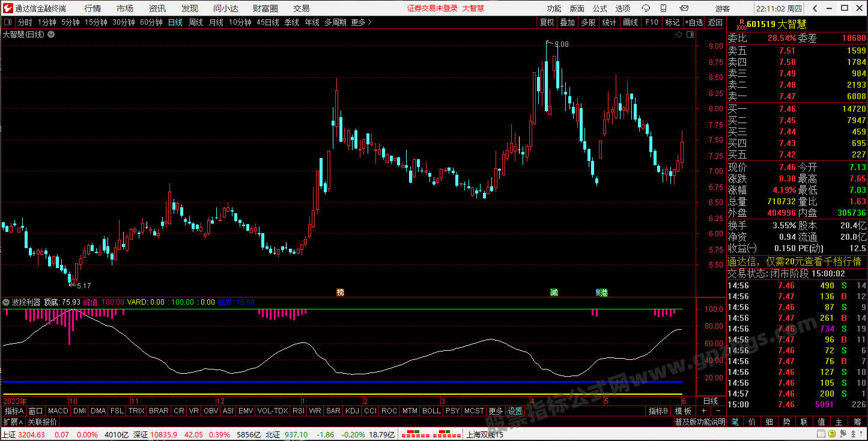Open the 资讯 menu

click(157, 8)
